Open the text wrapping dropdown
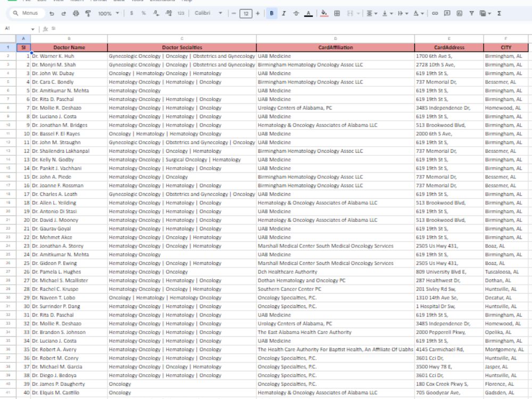 coord(403,13)
